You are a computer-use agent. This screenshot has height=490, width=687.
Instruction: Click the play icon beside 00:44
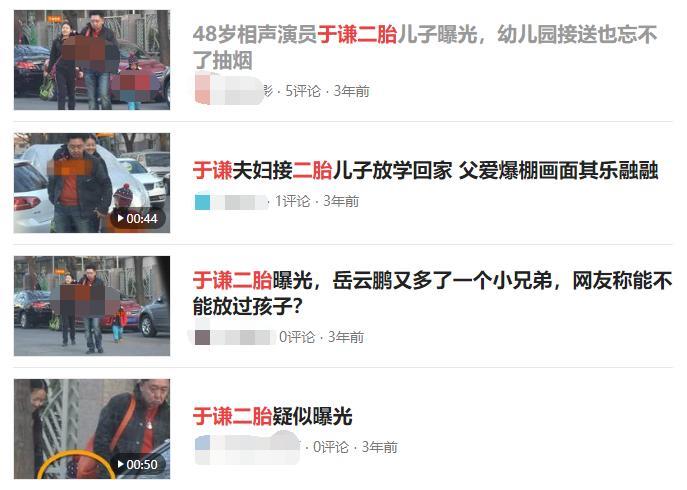[120, 218]
